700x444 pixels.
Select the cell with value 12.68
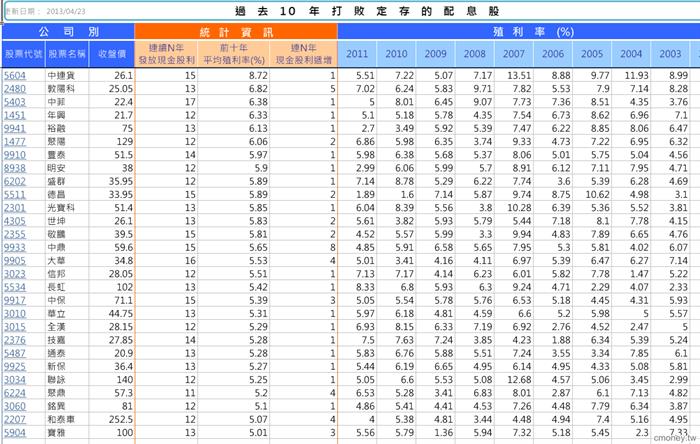514,380
